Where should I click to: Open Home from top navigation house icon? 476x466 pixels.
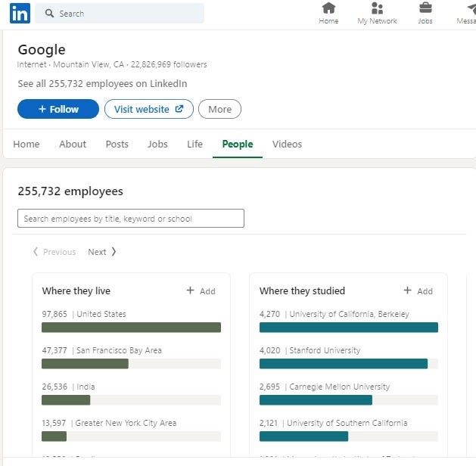point(328,8)
